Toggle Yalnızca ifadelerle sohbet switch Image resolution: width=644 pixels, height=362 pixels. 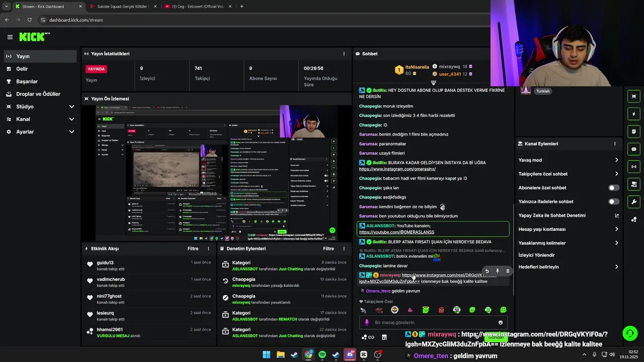point(614,202)
